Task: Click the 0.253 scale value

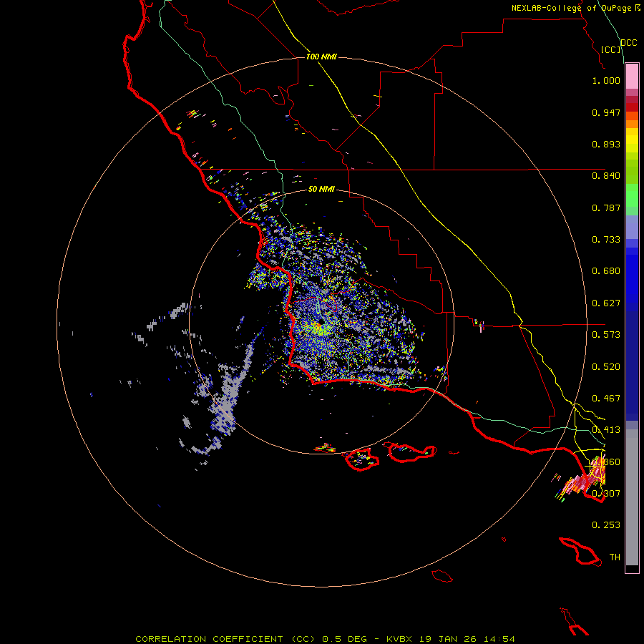Action: pos(606,525)
